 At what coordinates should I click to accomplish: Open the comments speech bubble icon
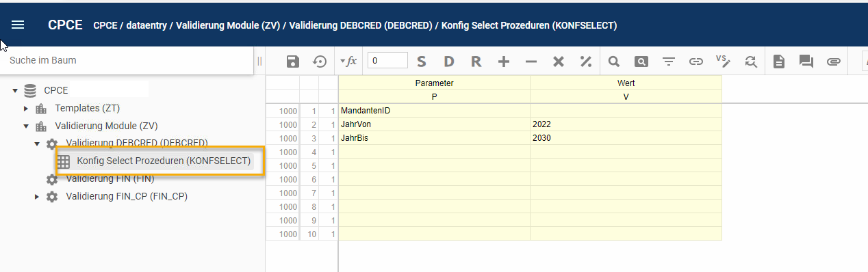tap(806, 62)
